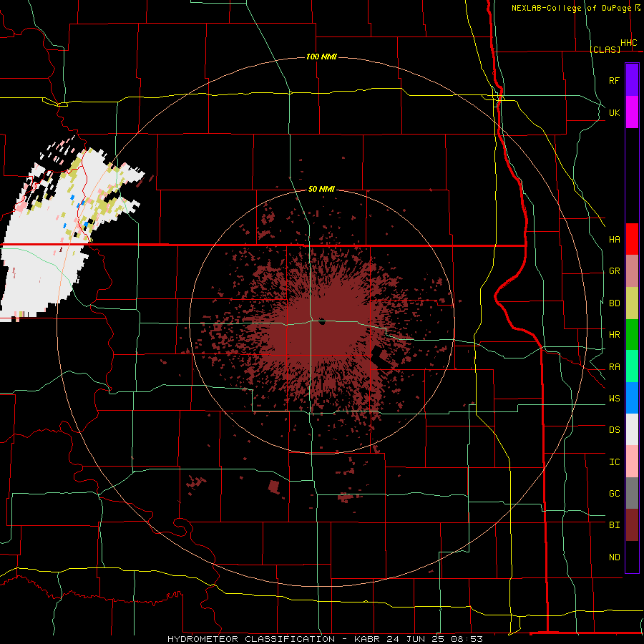The height and width of the screenshot is (644, 644).
Task: Click the "NEXLAB-College of DuPage" credit text
Action: 571,8
